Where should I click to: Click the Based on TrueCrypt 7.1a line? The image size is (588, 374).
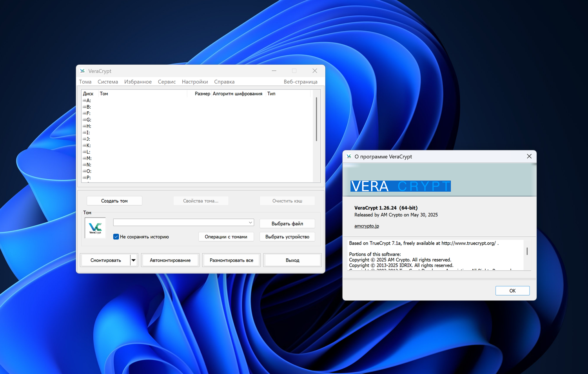click(424, 243)
